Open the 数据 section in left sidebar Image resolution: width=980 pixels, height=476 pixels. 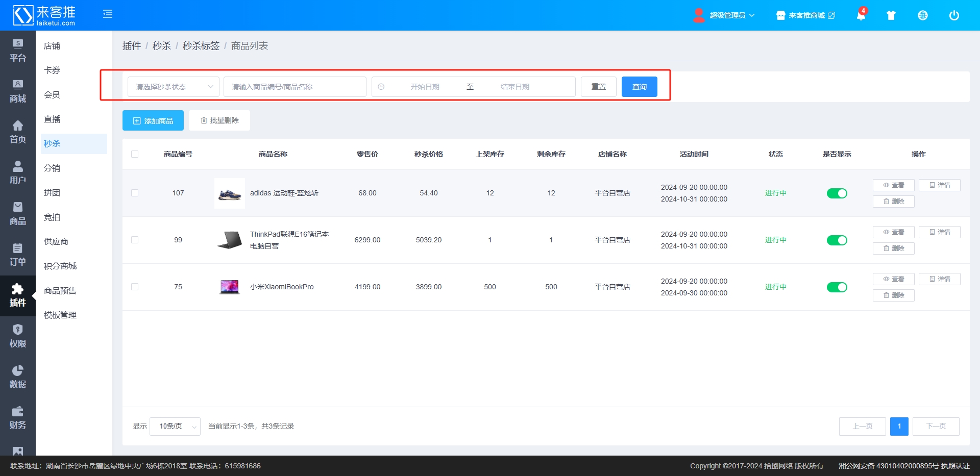[17, 377]
